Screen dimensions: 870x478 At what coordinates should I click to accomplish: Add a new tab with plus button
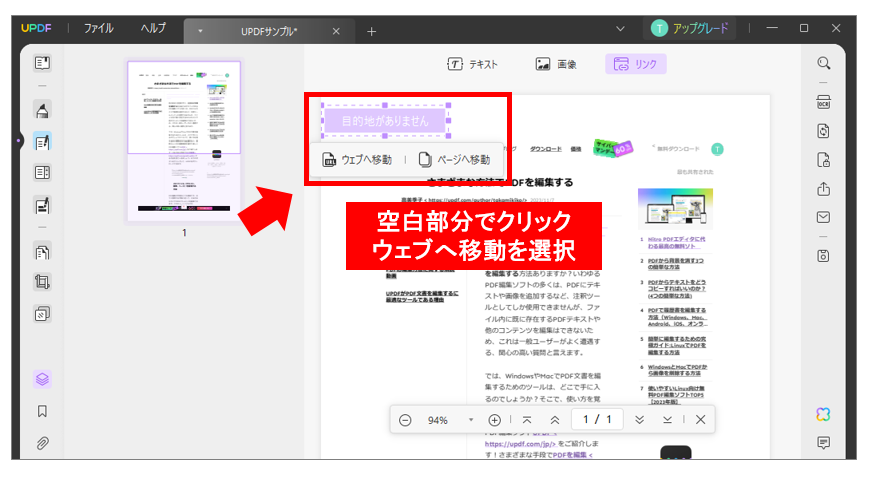coord(372,32)
